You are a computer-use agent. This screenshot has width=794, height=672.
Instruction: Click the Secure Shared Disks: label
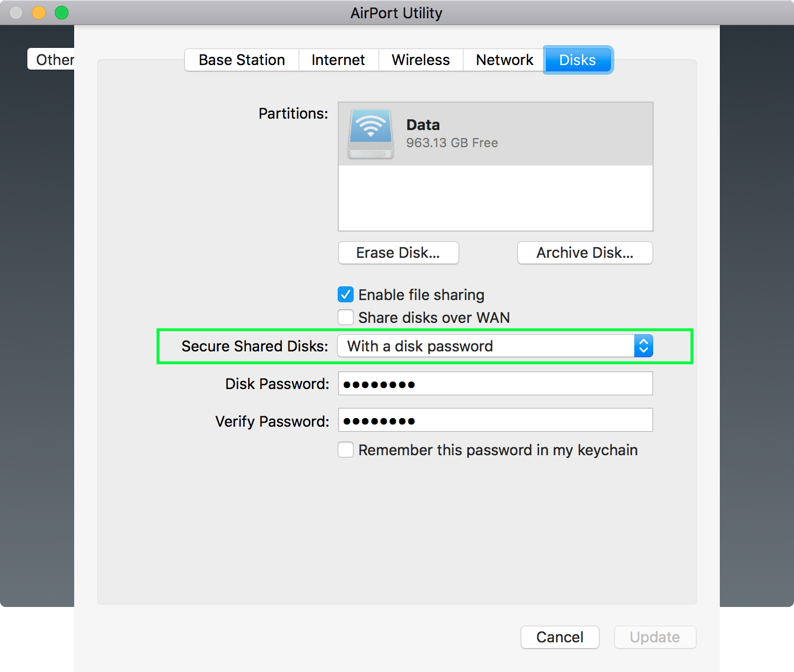(255, 346)
